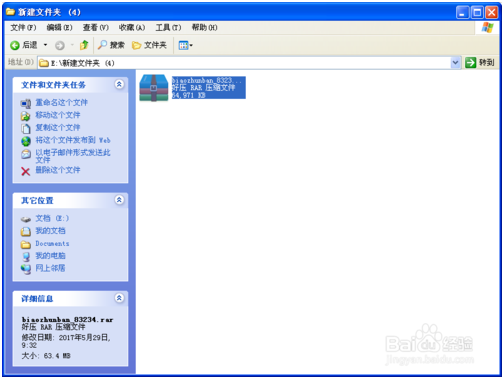Open the Search magnifier tool
The image size is (504, 379).
coord(102,45)
